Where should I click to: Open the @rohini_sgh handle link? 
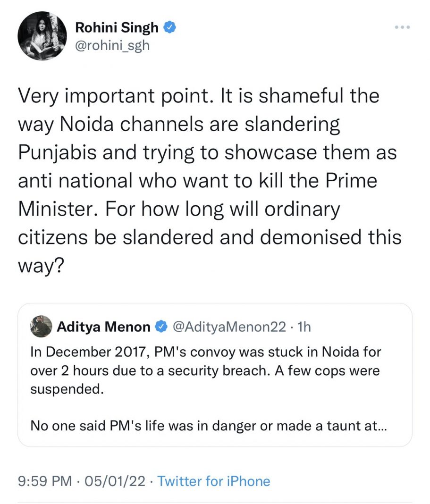(112, 46)
